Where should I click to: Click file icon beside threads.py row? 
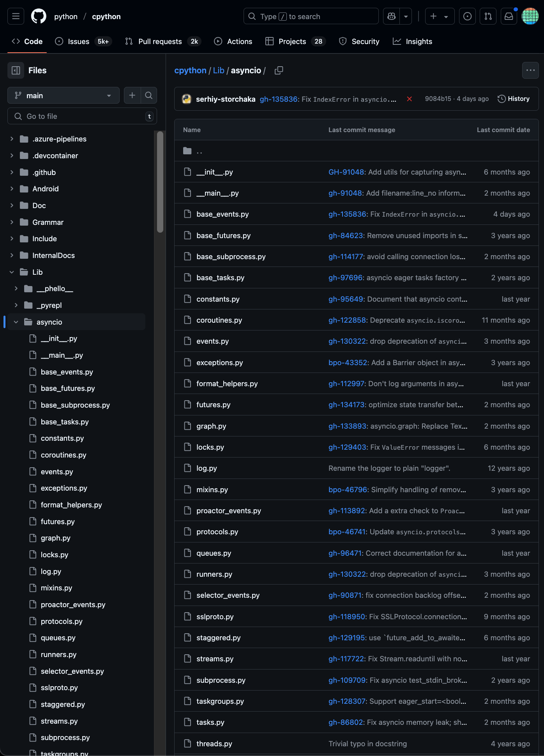coord(187,744)
